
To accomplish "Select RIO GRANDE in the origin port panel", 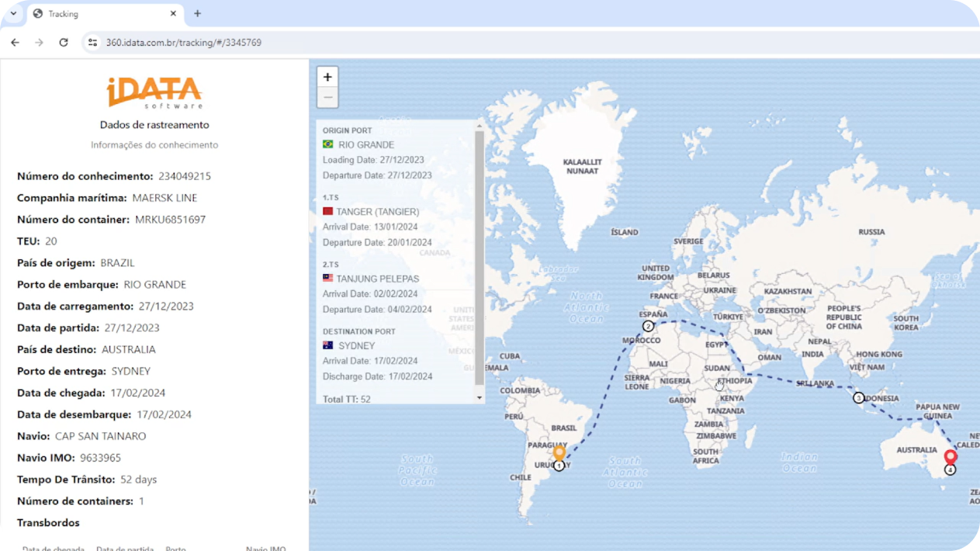I will point(366,145).
